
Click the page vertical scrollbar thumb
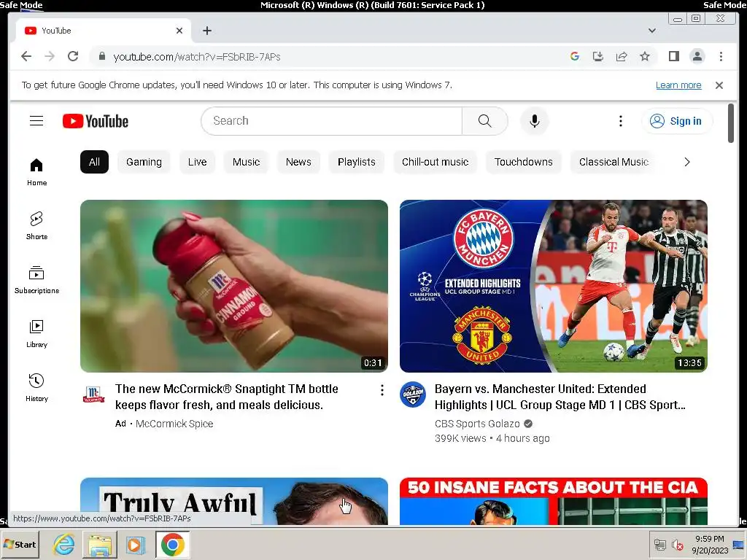pyautogui.click(x=731, y=122)
